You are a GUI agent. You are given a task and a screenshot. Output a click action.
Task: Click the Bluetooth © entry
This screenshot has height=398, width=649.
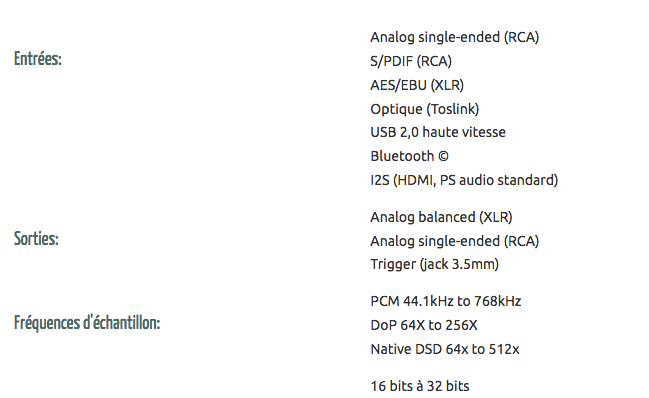[x=409, y=156]
